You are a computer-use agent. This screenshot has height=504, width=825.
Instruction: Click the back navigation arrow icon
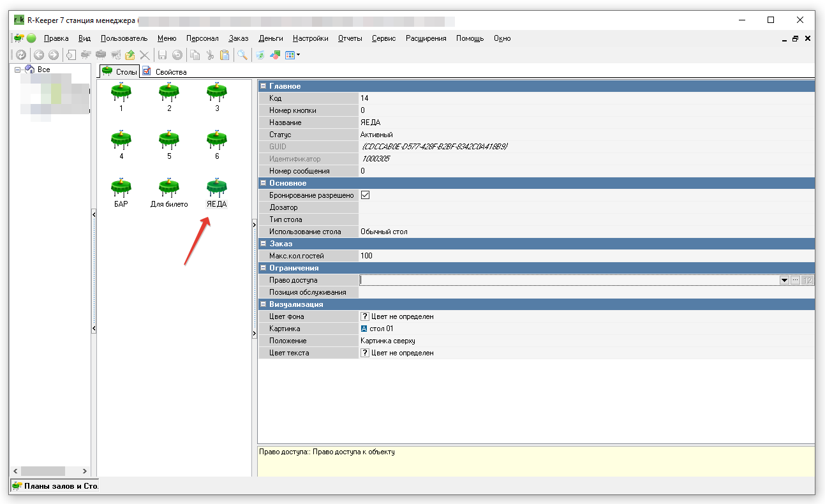click(39, 56)
